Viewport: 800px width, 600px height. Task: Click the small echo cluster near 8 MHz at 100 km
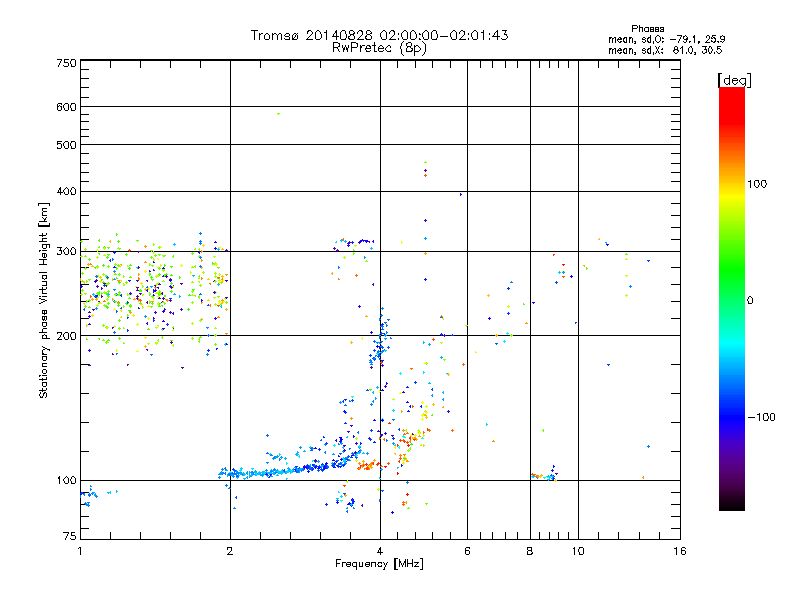click(x=544, y=475)
